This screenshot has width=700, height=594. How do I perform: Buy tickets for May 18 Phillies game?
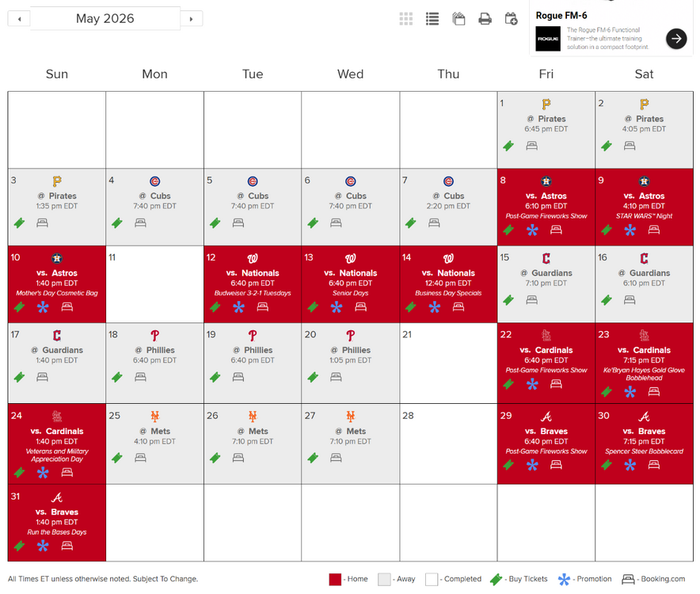pyautogui.click(x=117, y=378)
